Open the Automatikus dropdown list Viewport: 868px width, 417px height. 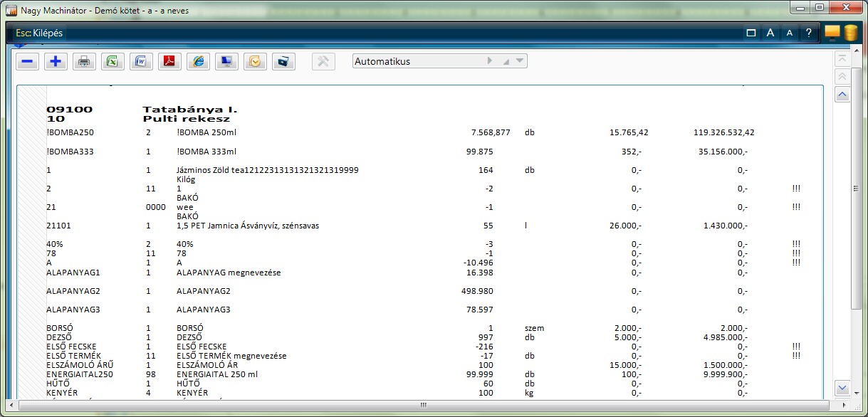[x=521, y=61]
